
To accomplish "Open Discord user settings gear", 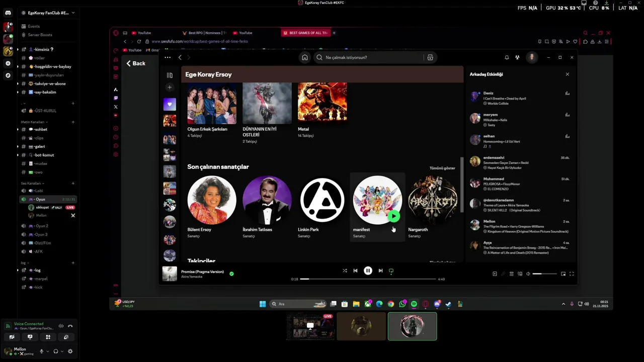I will [x=70, y=351].
